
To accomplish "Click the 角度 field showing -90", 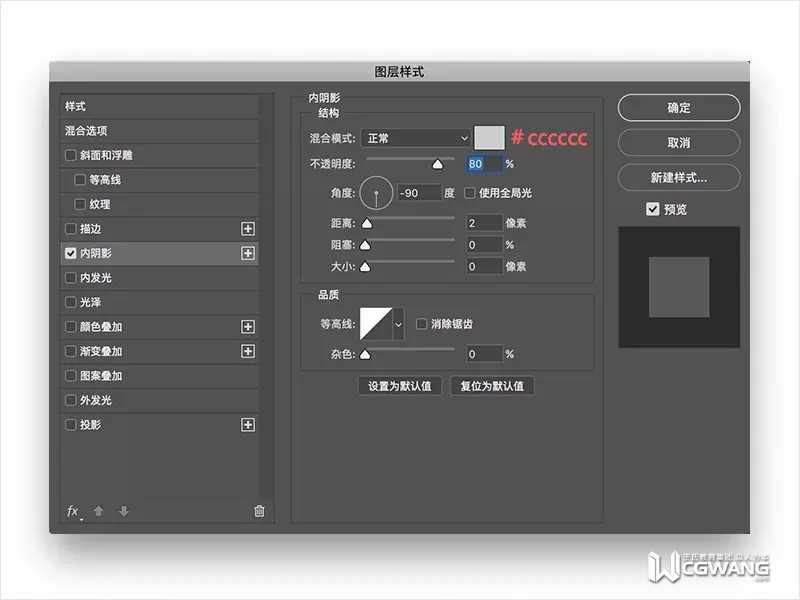I will coord(419,193).
